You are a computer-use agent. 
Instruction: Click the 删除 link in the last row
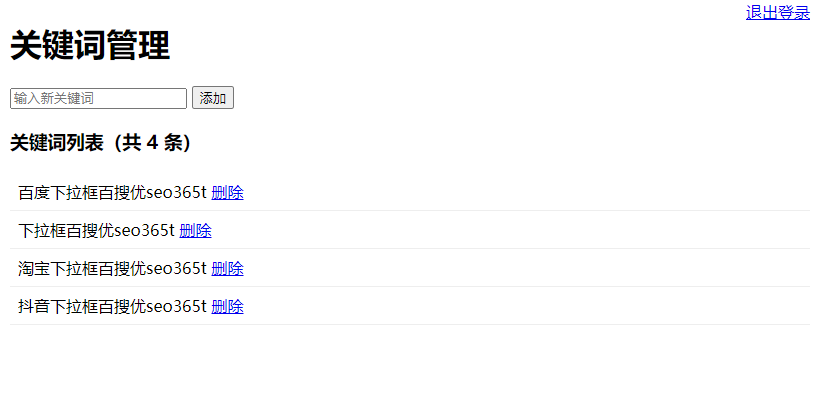pyautogui.click(x=227, y=306)
